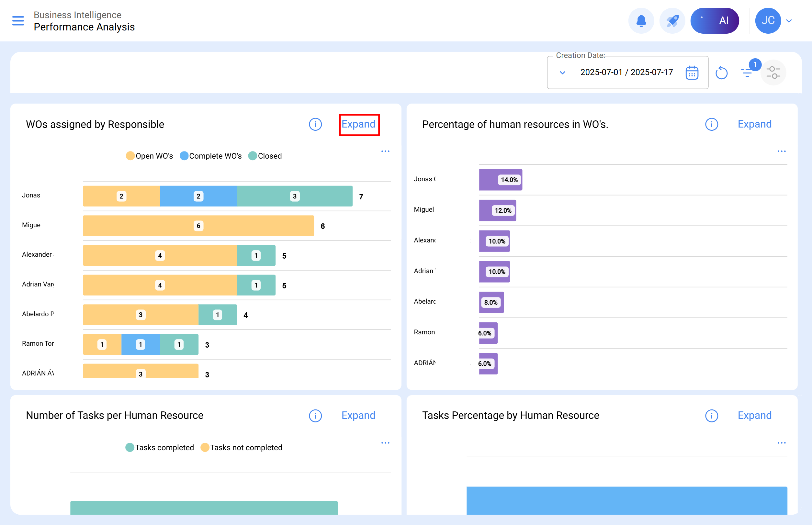The image size is (812, 525).
Task: Open the three-dot menu on WOs chart
Action: (385, 151)
